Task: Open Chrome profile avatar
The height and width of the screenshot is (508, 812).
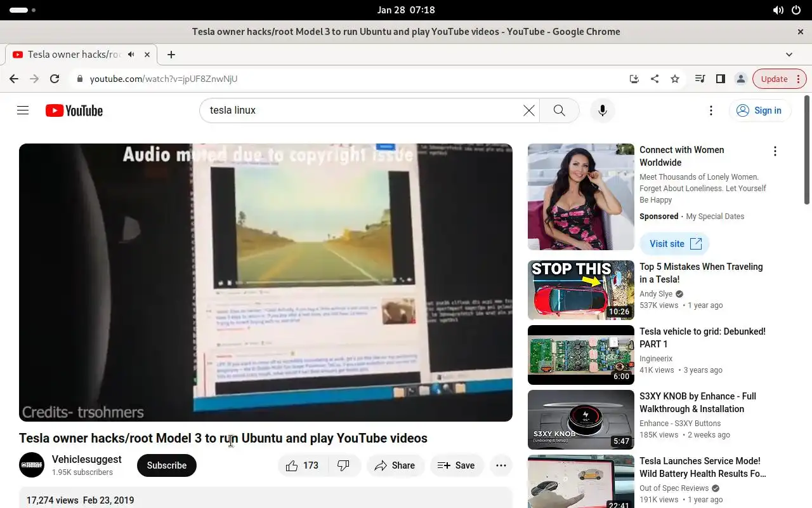Action: point(740,79)
